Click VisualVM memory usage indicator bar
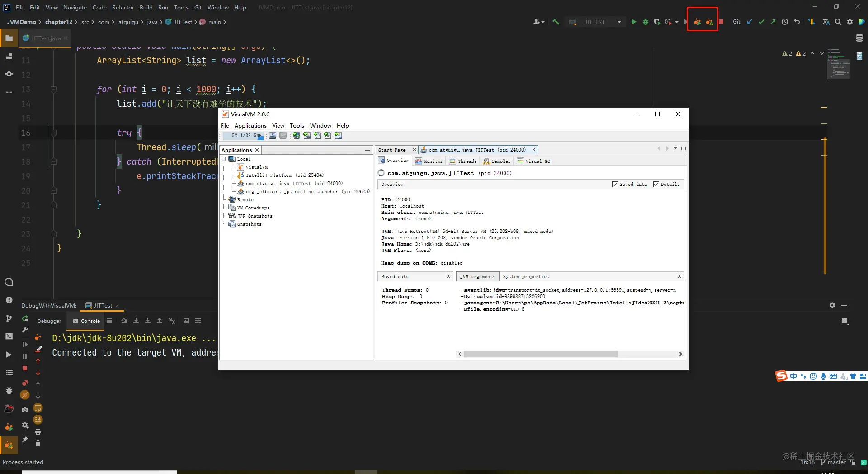 [x=244, y=136]
